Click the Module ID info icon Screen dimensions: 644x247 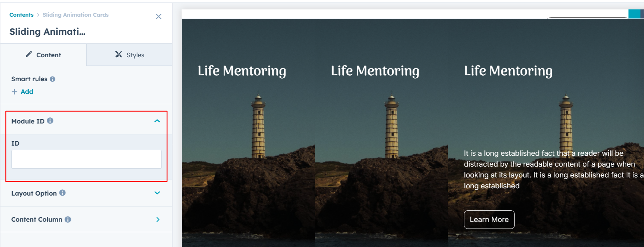coord(50,121)
